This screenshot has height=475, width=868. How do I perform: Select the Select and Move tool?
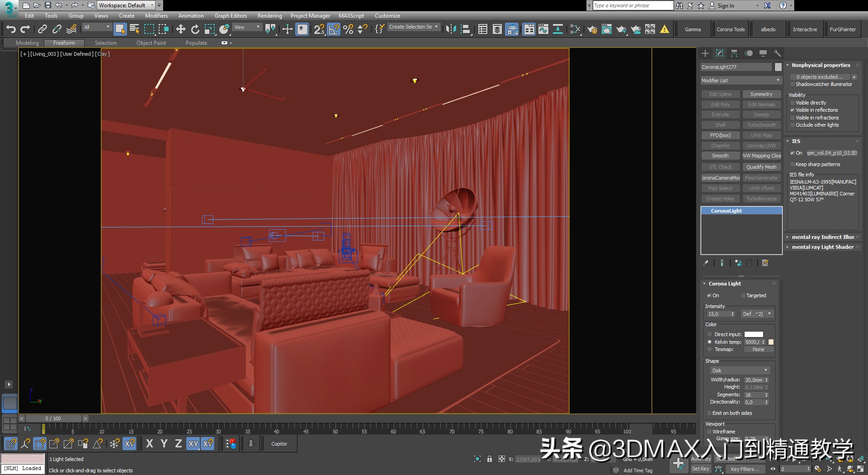pos(181,29)
